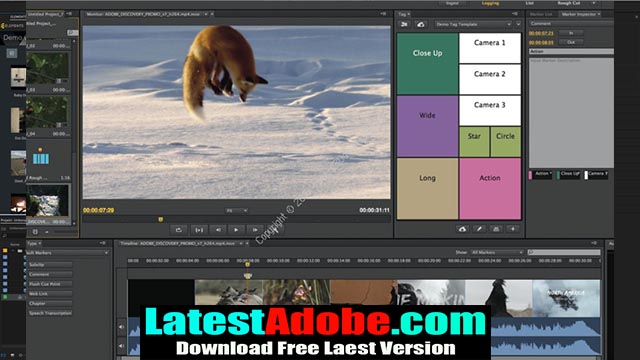Open the Timeline panel flyout menu icon
This screenshot has height=360, width=640.
tap(594, 243)
